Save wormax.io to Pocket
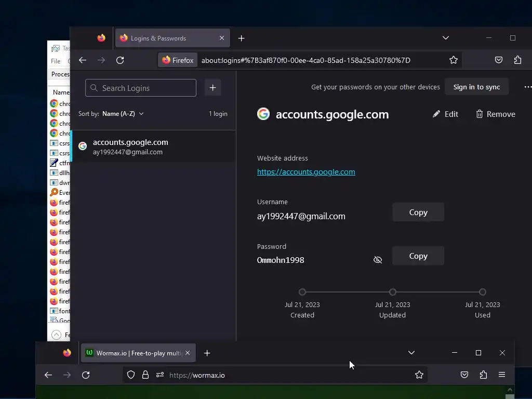532x399 pixels. (464, 375)
